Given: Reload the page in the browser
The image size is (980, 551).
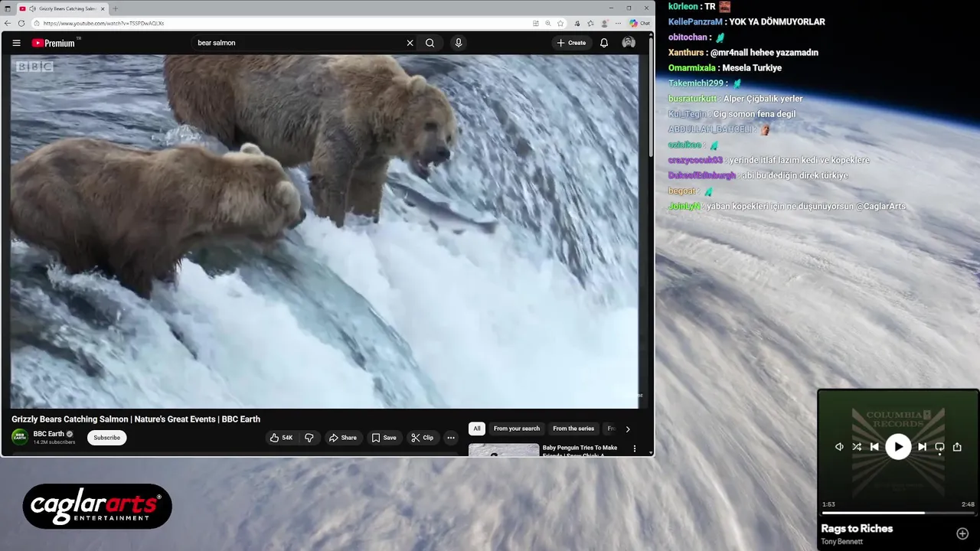Looking at the screenshot, I should coord(21,23).
